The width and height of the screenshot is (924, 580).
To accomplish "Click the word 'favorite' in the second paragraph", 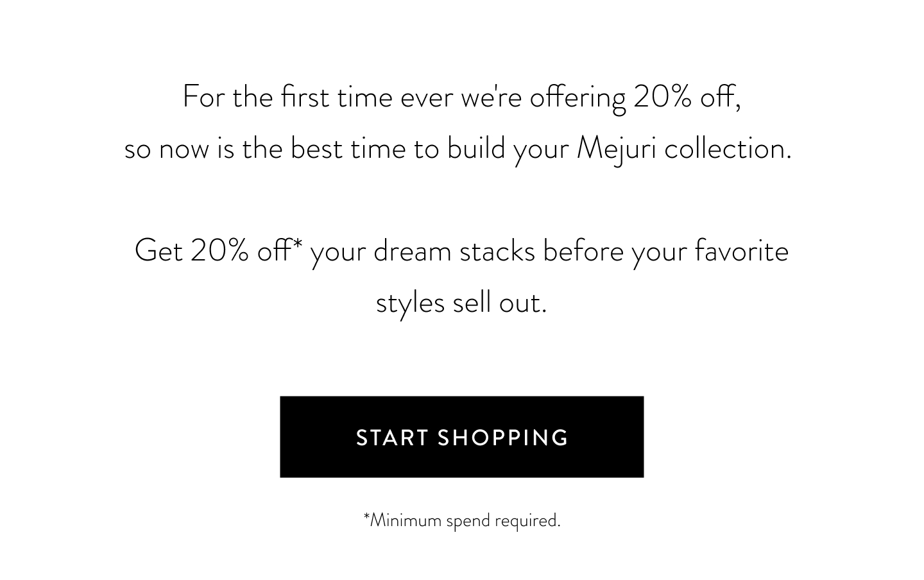I will point(742,250).
